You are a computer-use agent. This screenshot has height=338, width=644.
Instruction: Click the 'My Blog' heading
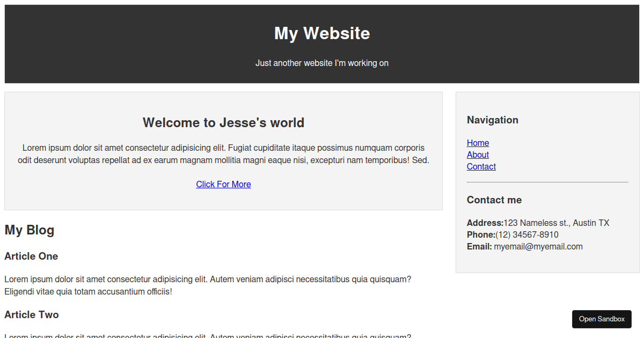tap(30, 230)
